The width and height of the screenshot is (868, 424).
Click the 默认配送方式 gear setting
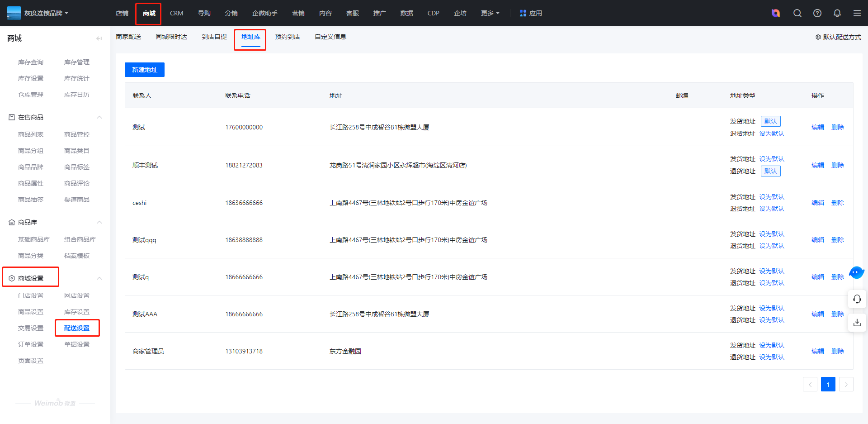pos(838,37)
